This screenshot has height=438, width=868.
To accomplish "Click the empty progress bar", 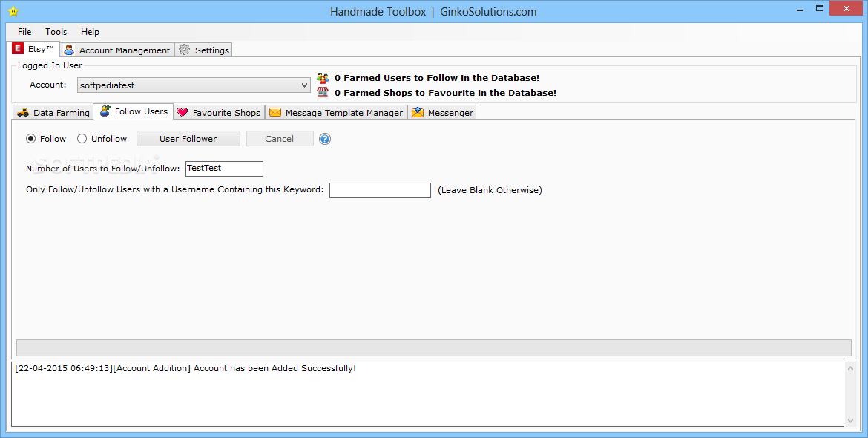I will coord(434,347).
